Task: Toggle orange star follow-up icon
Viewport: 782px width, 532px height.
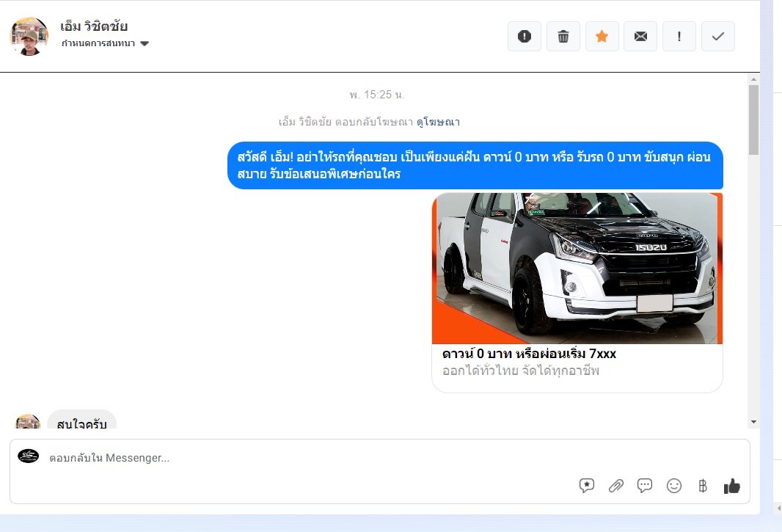Action: (x=602, y=37)
